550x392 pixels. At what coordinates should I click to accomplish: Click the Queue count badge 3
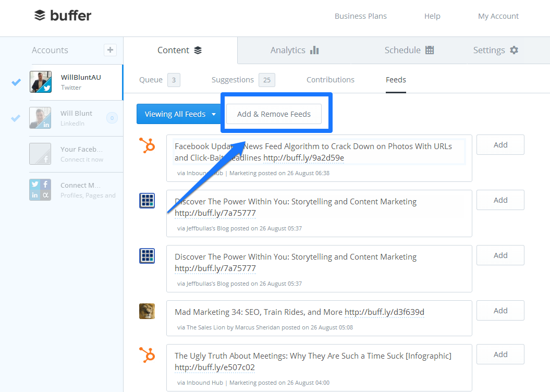[x=174, y=80]
